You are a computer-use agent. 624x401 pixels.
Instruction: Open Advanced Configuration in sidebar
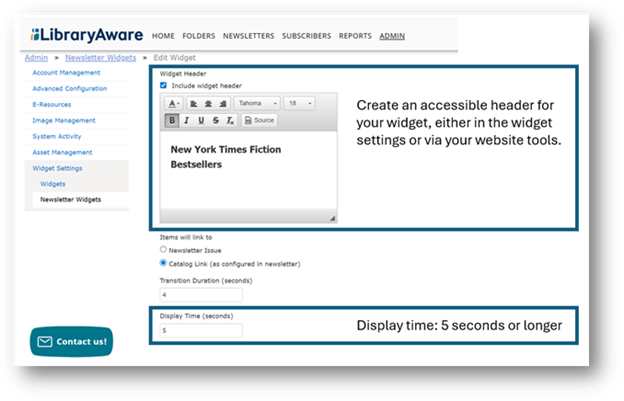pos(70,89)
